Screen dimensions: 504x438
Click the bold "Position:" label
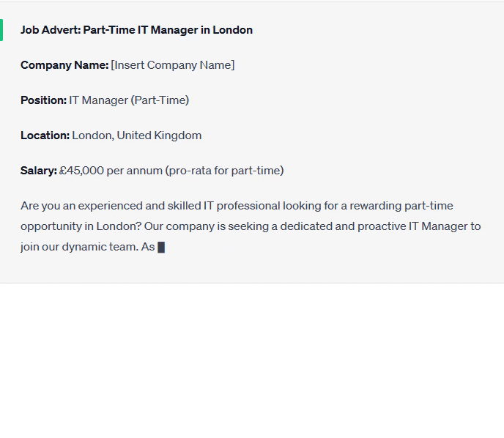coord(43,100)
